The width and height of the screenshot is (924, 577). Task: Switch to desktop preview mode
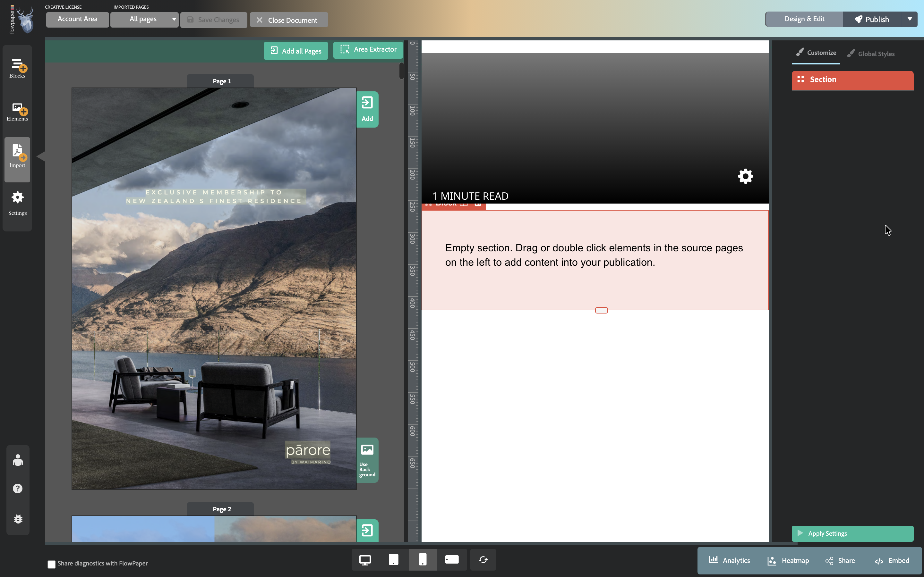click(365, 560)
